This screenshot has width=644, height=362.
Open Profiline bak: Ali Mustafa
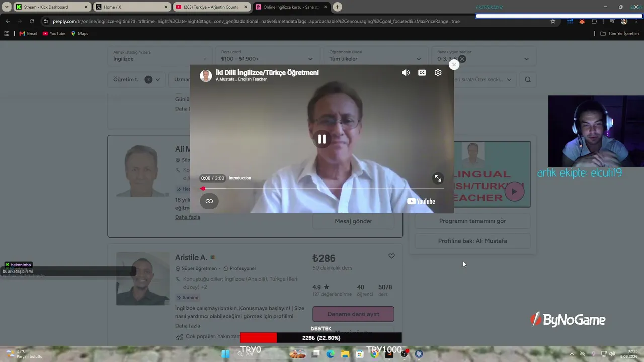[472, 241]
